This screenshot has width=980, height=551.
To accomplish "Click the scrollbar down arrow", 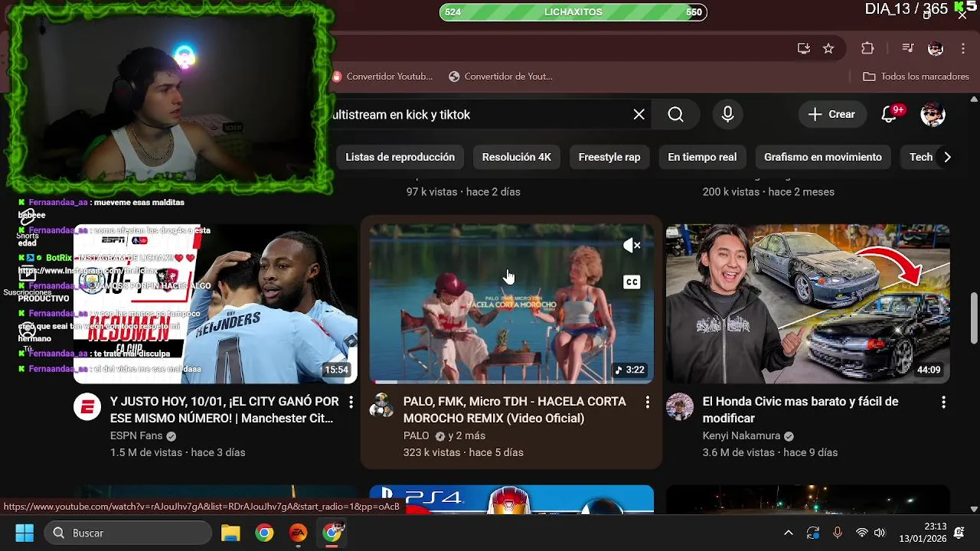I will pos(974,508).
